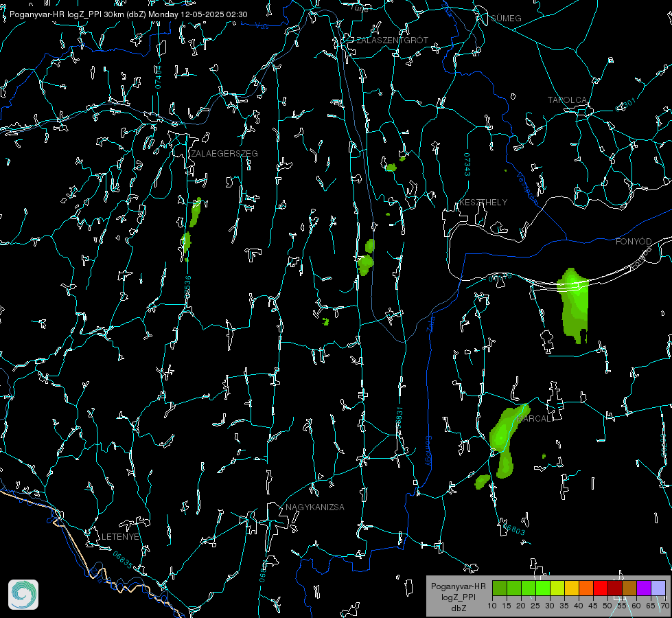Select the blue Somogy county label
The image size is (672, 618).
[428, 451]
